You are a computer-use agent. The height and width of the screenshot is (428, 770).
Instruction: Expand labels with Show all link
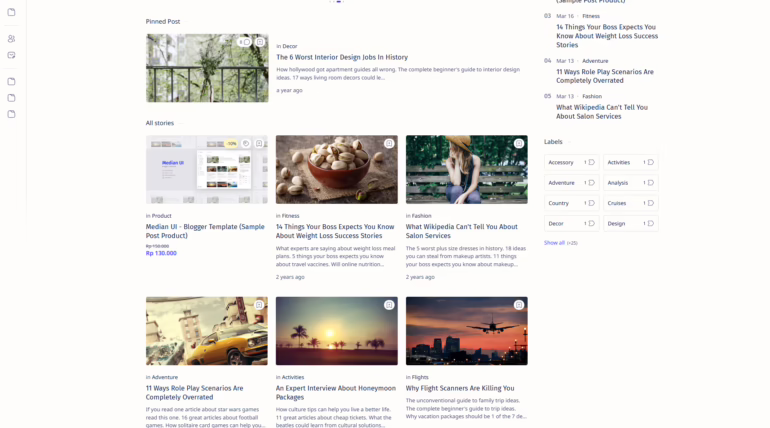554,243
